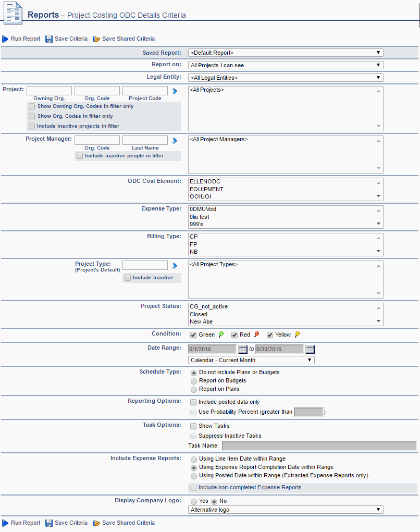
Task: Click the bottom Run Report link
Action: click(x=26, y=523)
